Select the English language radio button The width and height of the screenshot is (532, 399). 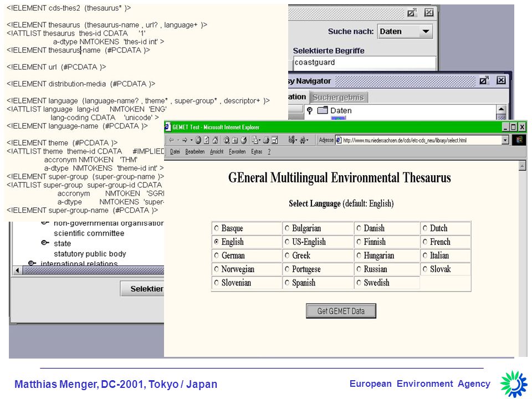[217, 242]
